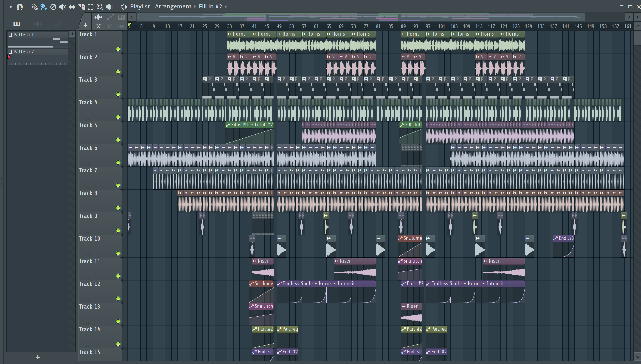Select the Mute tool
The width and height of the screenshot is (641, 364).
pyautogui.click(x=62, y=7)
